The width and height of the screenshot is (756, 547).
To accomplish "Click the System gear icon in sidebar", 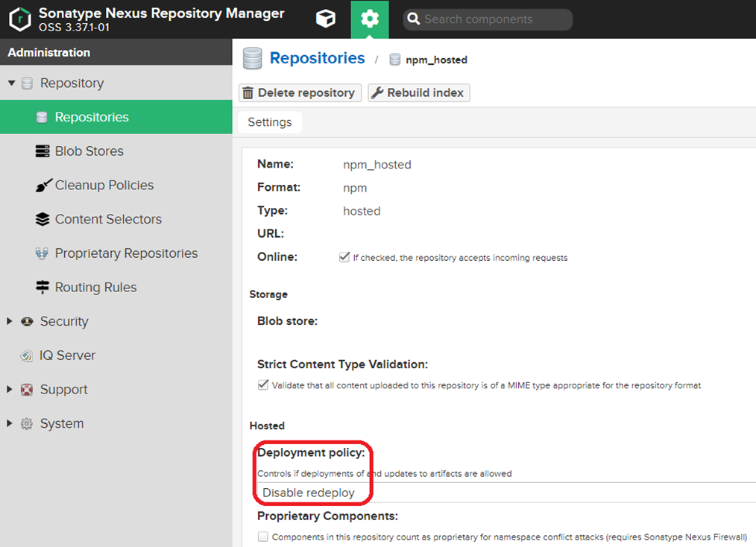I will [27, 423].
